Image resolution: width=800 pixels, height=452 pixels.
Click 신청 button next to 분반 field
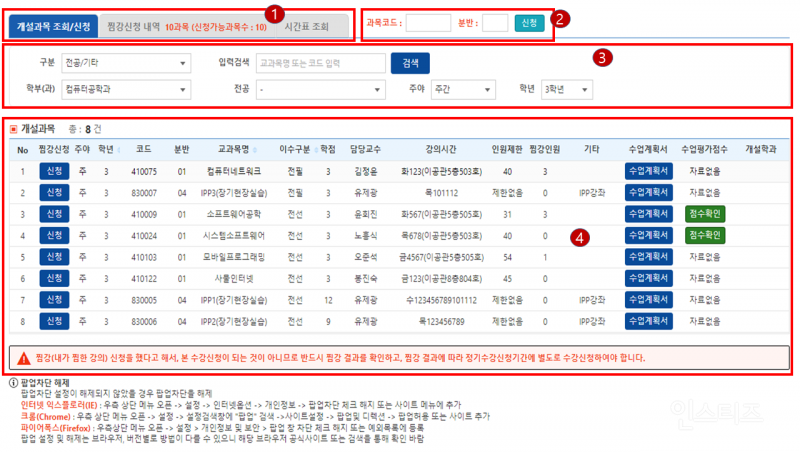530,23
